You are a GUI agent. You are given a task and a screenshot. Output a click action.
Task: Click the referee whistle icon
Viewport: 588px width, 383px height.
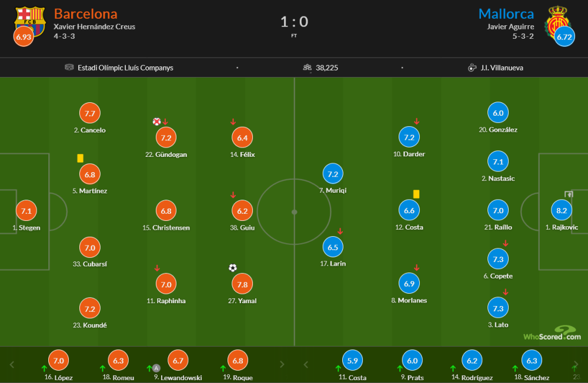[x=472, y=68]
